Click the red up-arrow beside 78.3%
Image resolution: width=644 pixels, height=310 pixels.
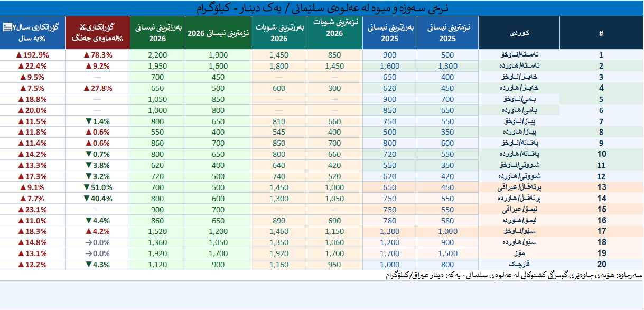(x=85, y=55)
